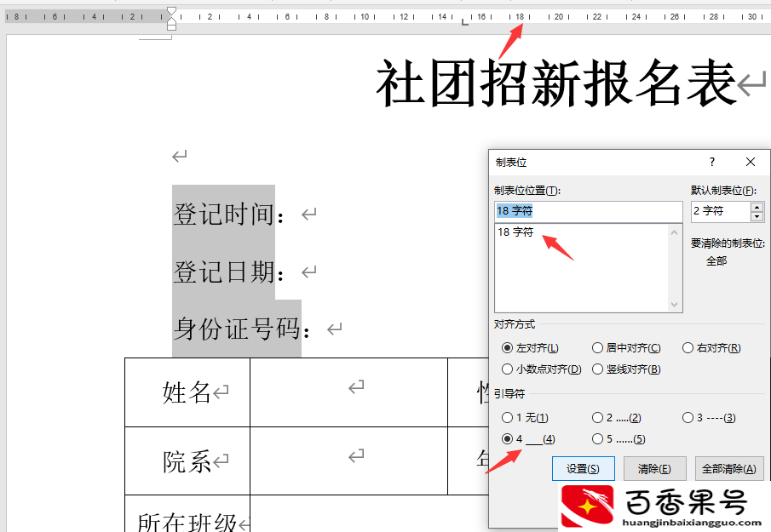
Task: Click the first-line indent marker on ruler
Action: point(171,11)
